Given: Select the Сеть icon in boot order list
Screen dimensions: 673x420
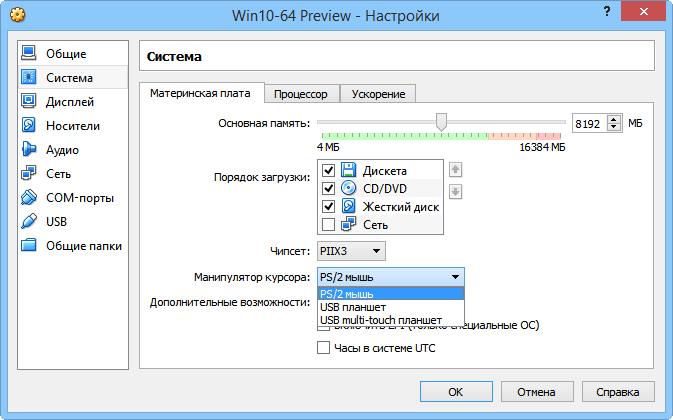Looking at the screenshot, I should 349,224.
